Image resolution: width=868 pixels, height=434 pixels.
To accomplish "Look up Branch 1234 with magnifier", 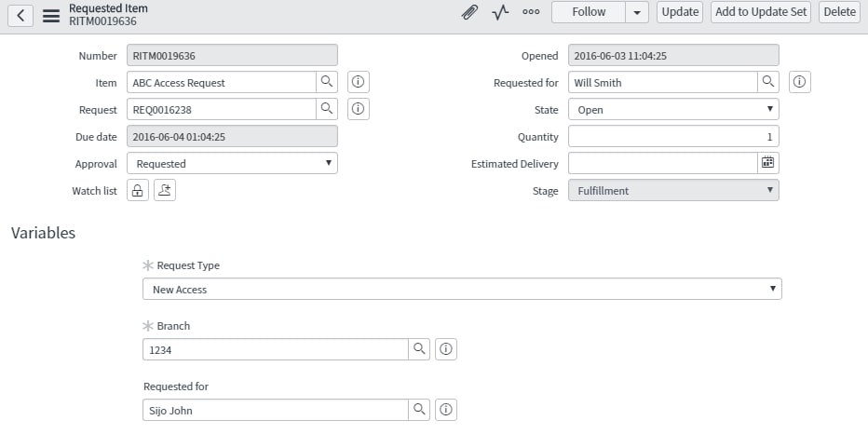I will [419, 348].
